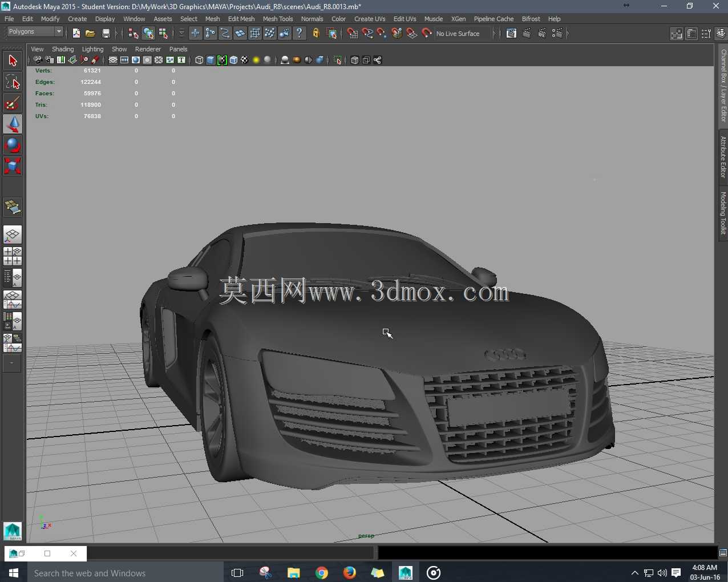The height and width of the screenshot is (582, 728).
Task: Open the panel Lighting menu
Action: (x=92, y=49)
